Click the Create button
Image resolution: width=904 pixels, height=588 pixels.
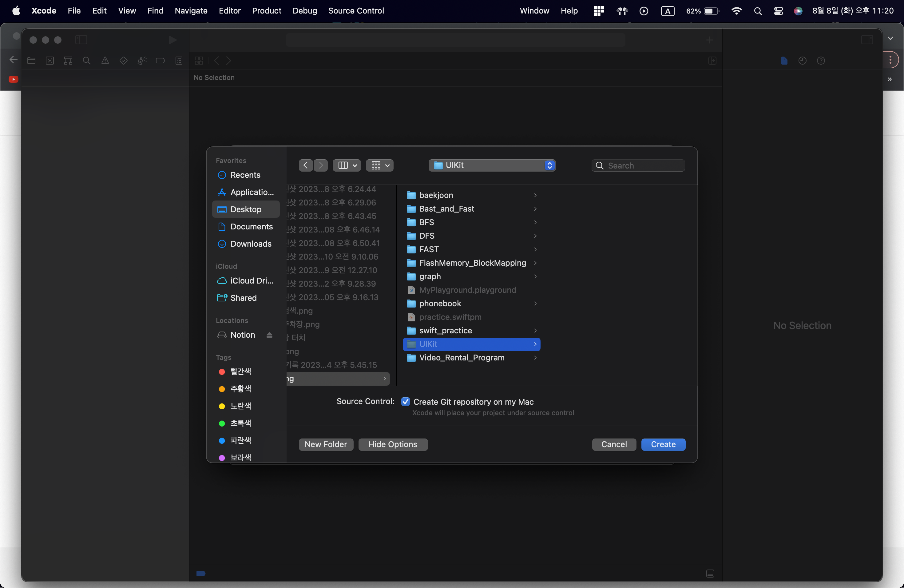click(663, 444)
